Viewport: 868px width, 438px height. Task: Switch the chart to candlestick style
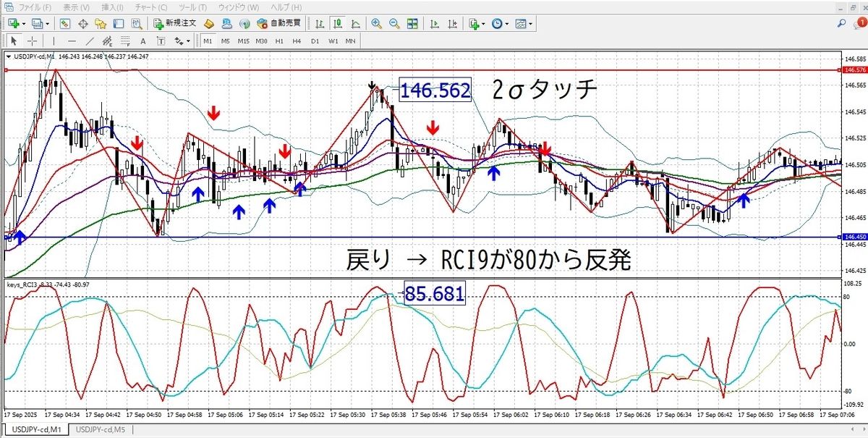[336, 23]
